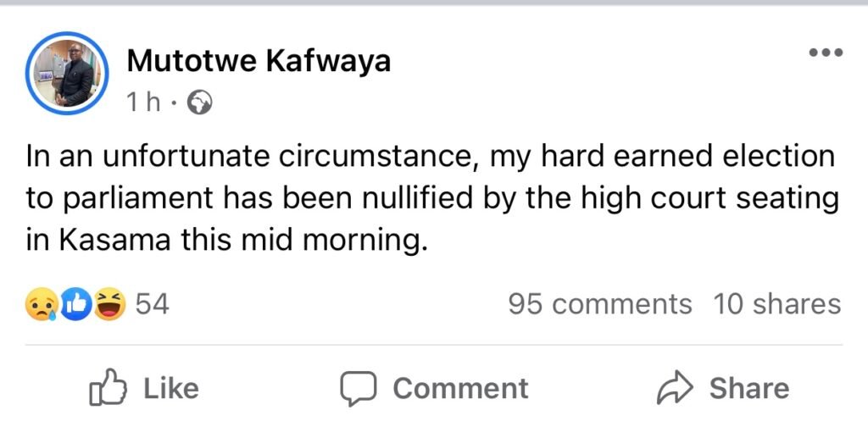Click the post's first line about election
Screen dimensions: 868x427
click(431, 158)
